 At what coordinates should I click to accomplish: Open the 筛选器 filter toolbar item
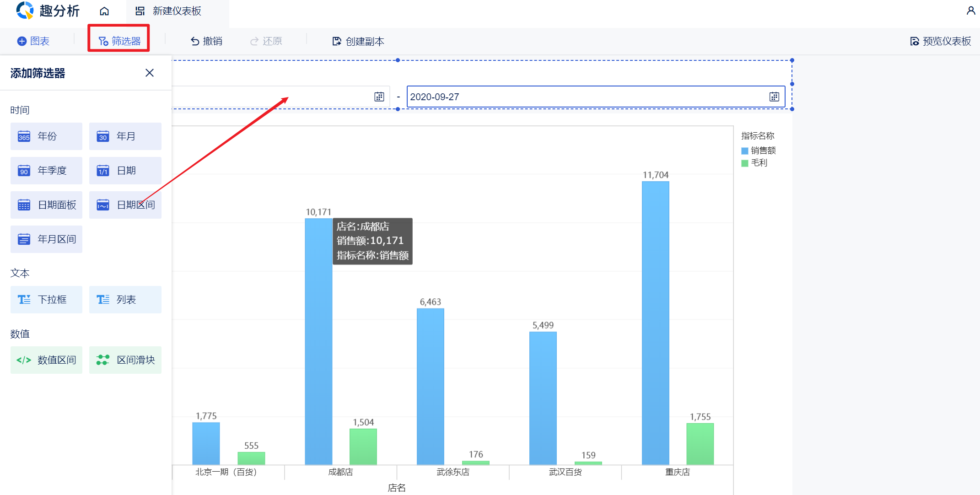tap(119, 41)
